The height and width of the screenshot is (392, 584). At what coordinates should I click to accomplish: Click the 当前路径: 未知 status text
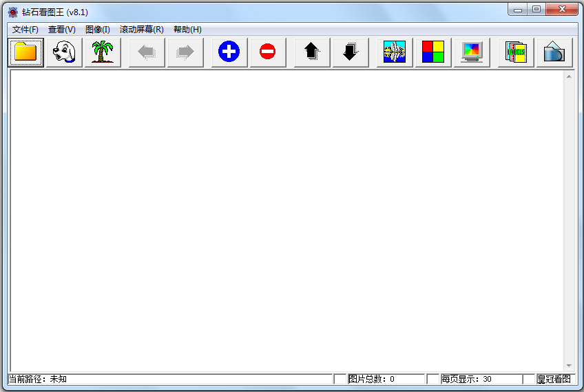point(38,380)
